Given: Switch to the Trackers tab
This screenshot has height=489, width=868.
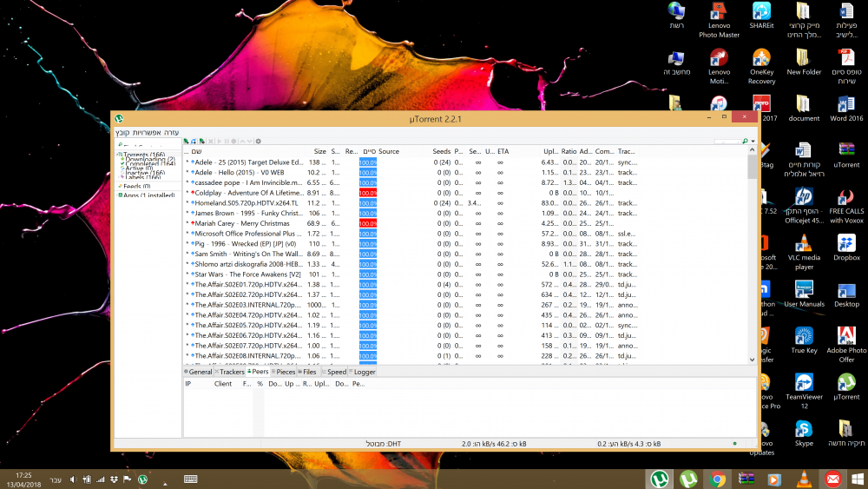Looking at the screenshot, I should coord(230,372).
